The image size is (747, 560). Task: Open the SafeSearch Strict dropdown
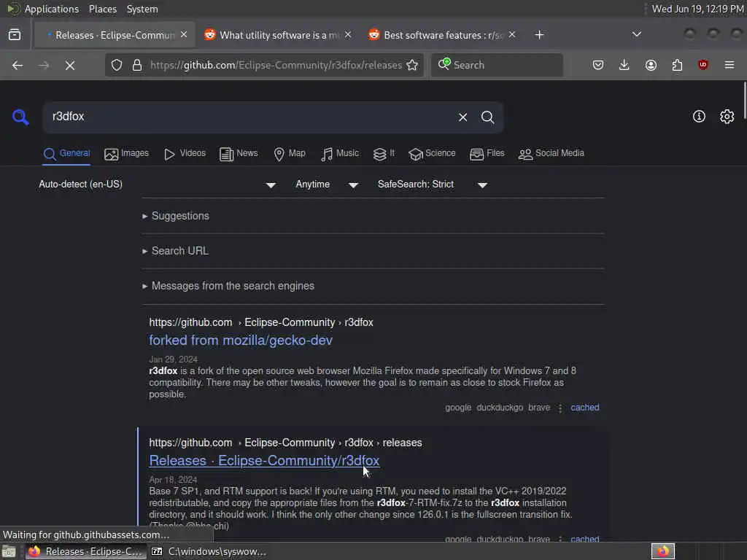click(x=432, y=184)
